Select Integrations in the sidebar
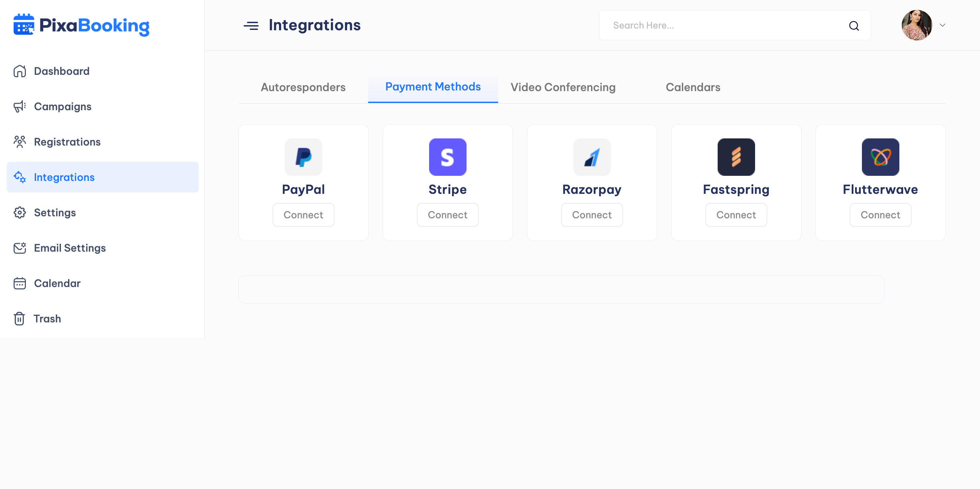980x489 pixels. click(103, 177)
